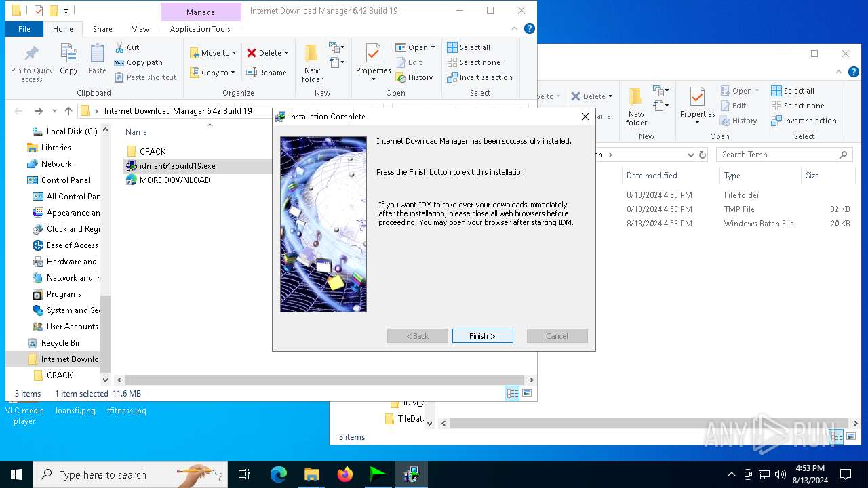Screen dimensions: 868x488
Task: Open the notifications action center
Action: pos(846,474)
